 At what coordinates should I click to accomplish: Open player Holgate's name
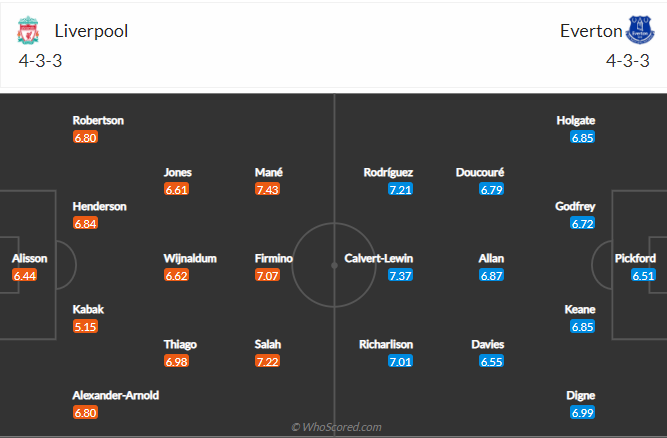575,121
